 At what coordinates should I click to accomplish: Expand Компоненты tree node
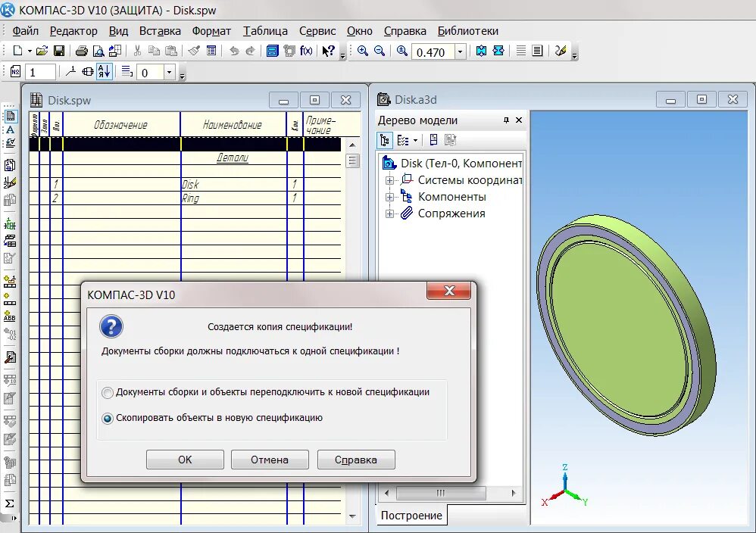[x=389, y=197]
